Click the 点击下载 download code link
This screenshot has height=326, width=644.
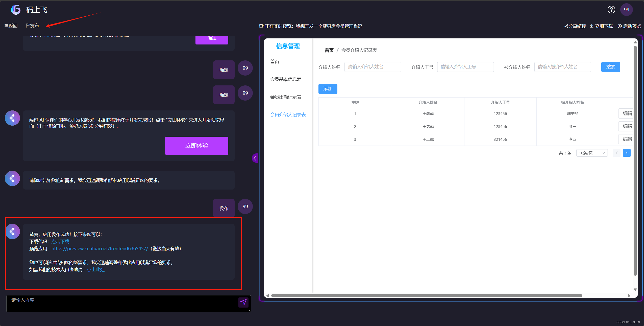[x=60, y=242]
